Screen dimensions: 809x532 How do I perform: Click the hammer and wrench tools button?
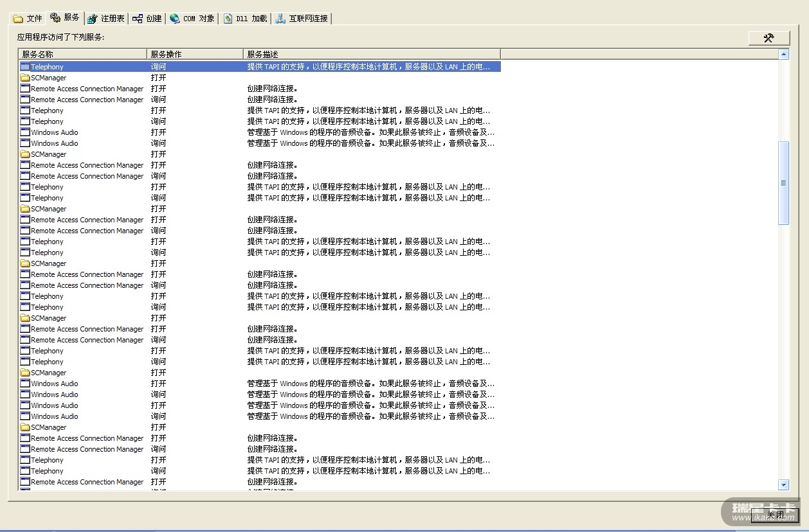coord(768,38)
